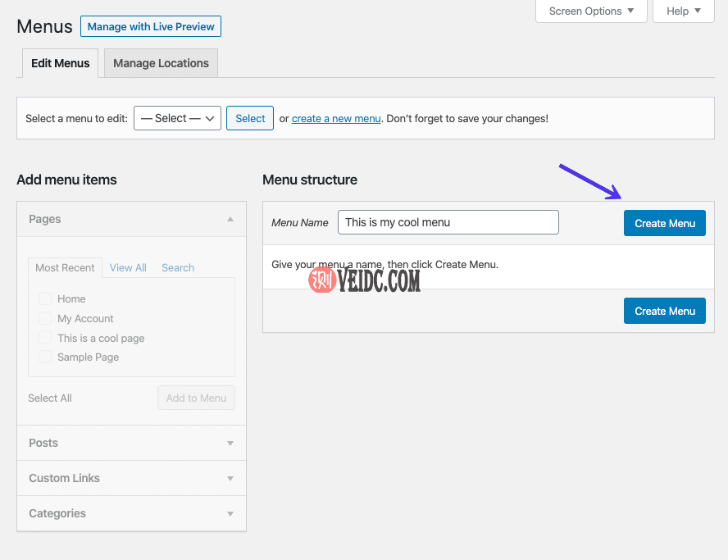This screenshot has height=560, width=728.
Task: Open the View All pages tab
Action: (x=128, y=268)
